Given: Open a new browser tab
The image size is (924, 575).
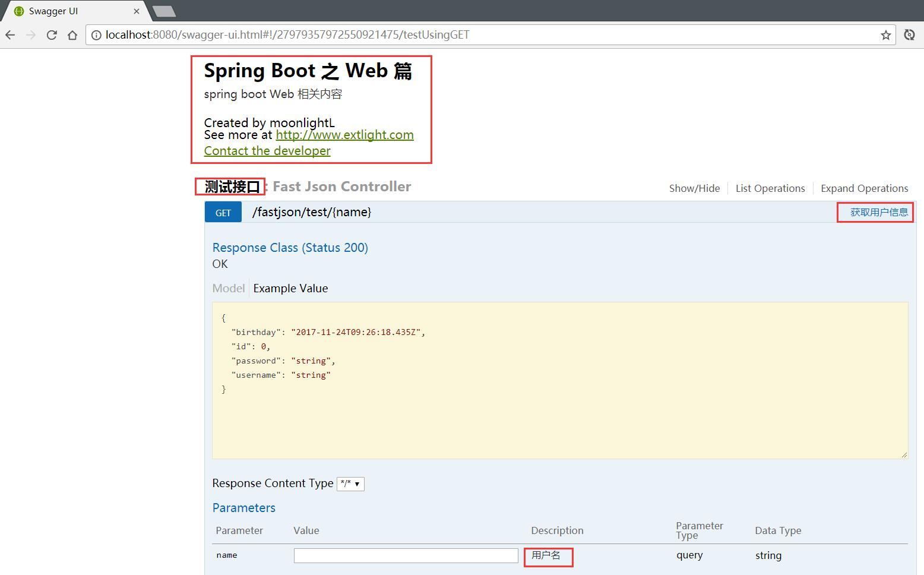Looking at the screenshot, I should pos(164,11).
